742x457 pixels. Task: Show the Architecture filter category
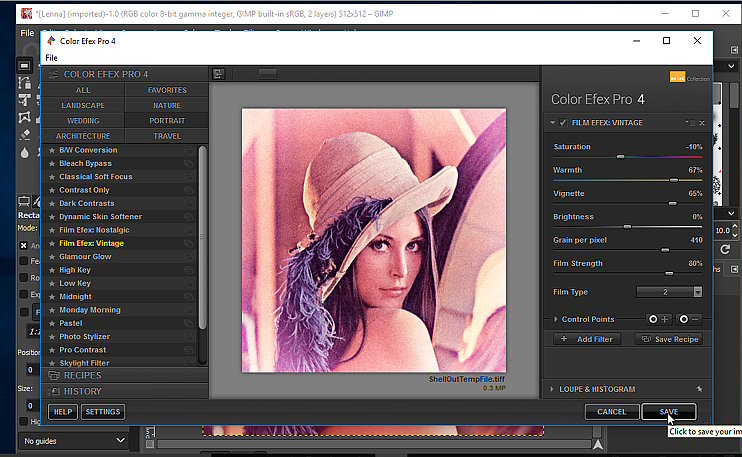pos(83,136)
